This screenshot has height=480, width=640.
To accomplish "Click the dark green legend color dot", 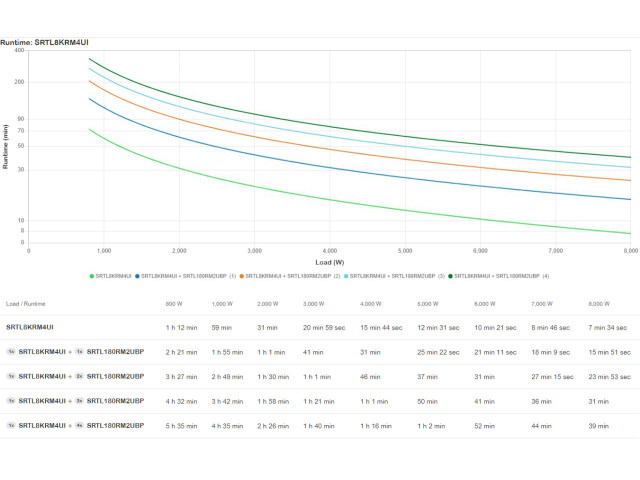I will pyautogui.click(x=451, y=276).
